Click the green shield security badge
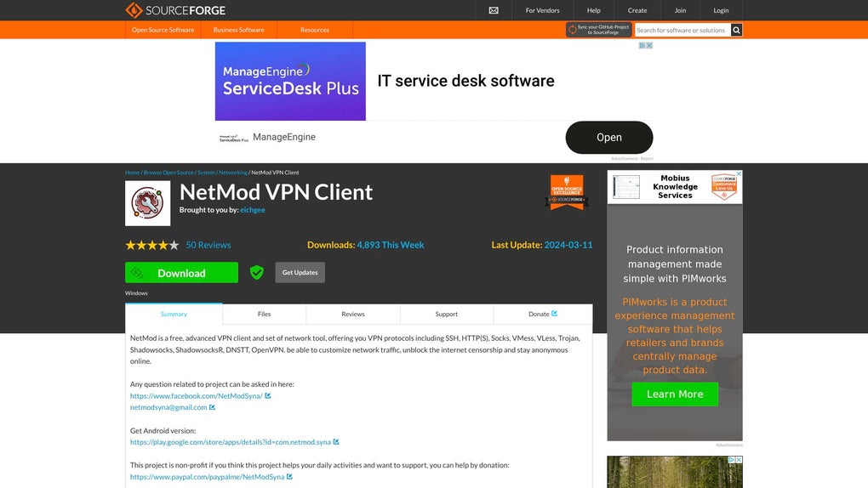 click(256, 272)
